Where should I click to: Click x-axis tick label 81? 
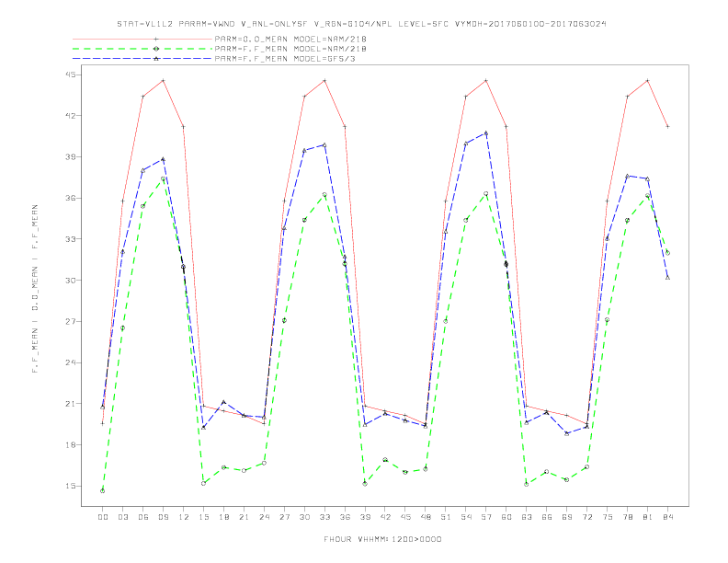point(648,517)
